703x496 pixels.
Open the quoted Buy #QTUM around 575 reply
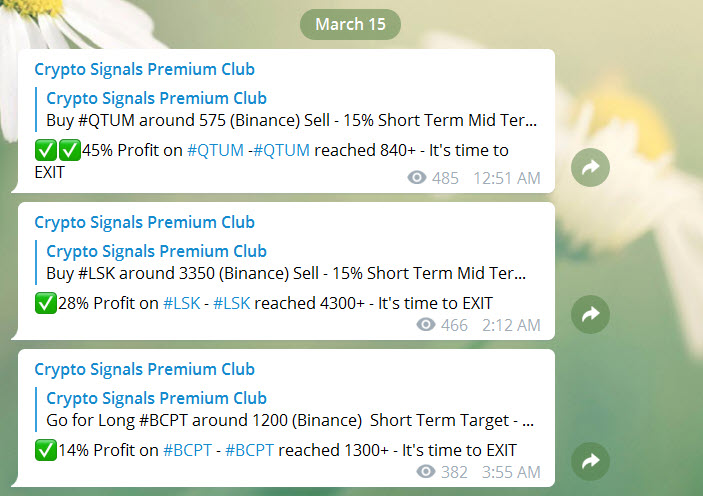click(x=287, y=109)
